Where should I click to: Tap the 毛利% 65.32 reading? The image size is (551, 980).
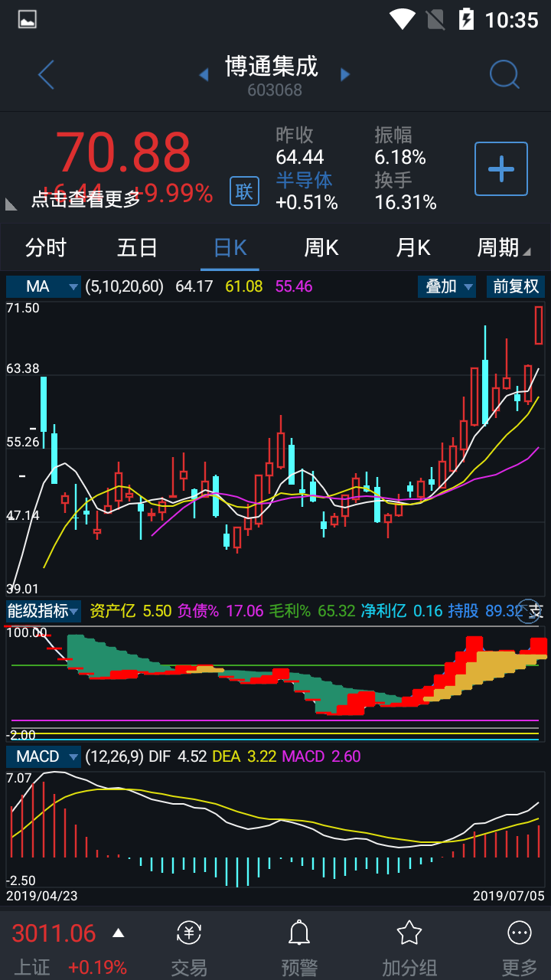point(312,611)
